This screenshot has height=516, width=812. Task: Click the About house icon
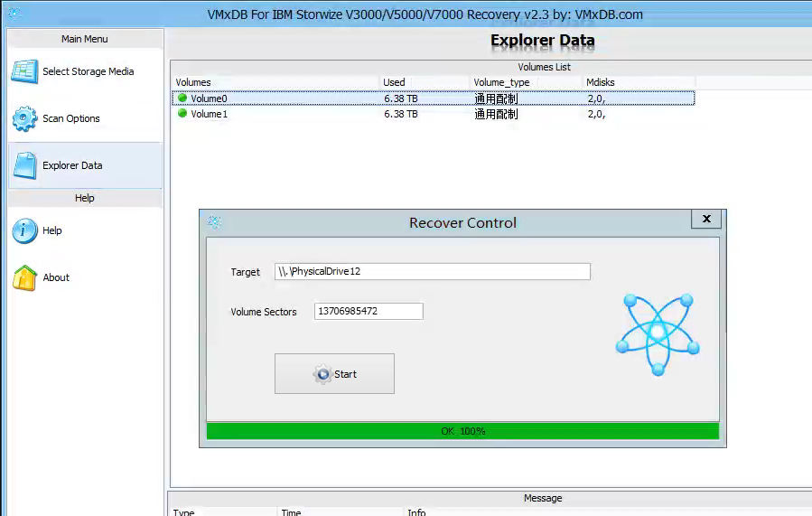(25, 277)
